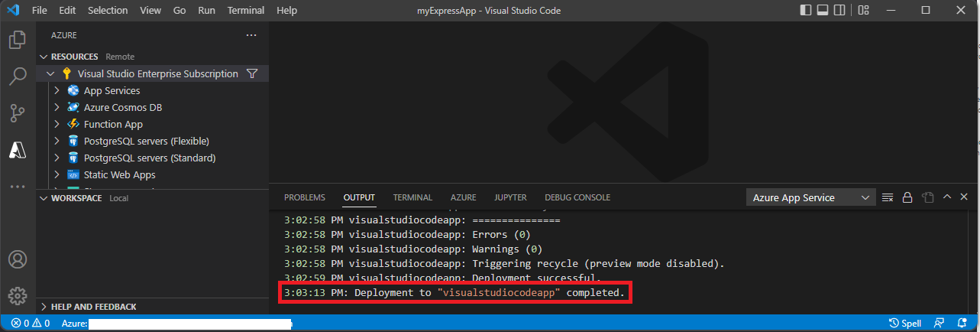Open Azure panel more actions ellipsis
Viewport: 980px width, 332px height.
tap(251, 35)
